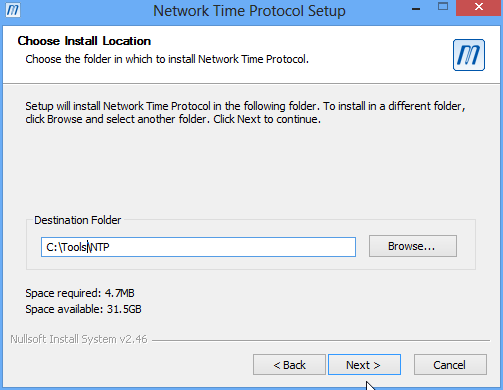Click the maximize window button
Screen dimensions: 503x390
(x=443, y=7)
